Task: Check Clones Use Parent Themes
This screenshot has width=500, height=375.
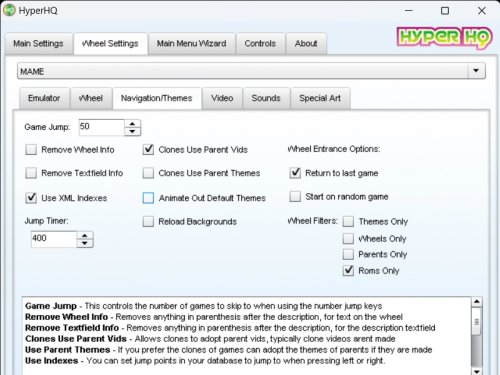Action: click(x=148, y=173)
